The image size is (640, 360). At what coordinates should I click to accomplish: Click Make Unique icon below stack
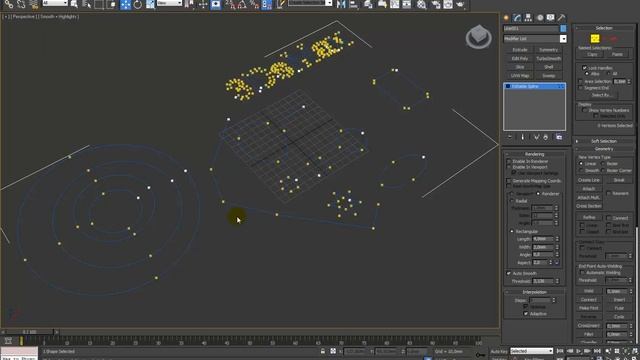point(536,137)
